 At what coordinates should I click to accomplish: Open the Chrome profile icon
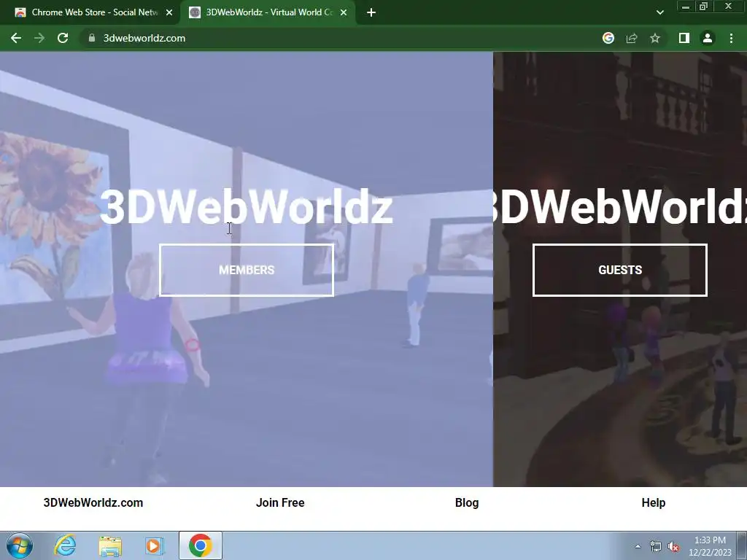pyautogui.click(x=708, y=38)
